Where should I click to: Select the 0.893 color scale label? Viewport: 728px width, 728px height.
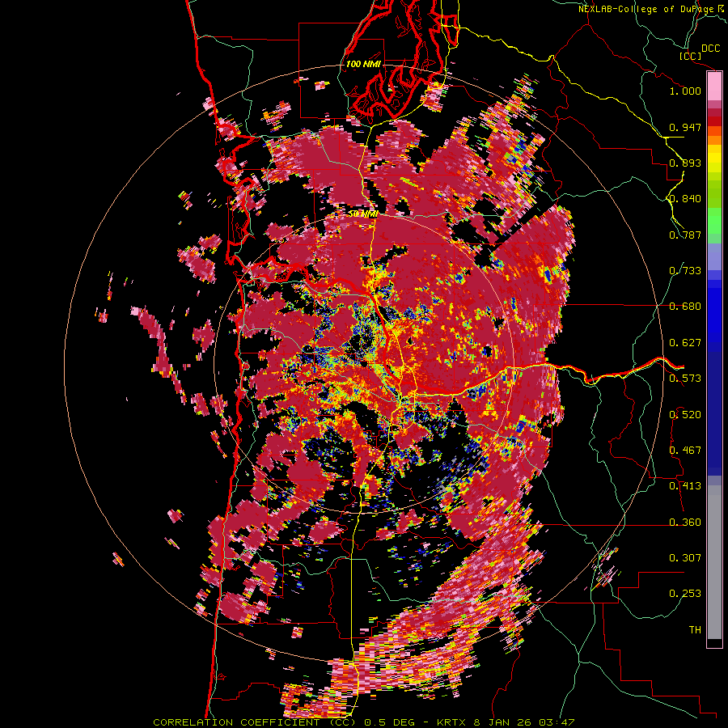click(x=685, y=163)
